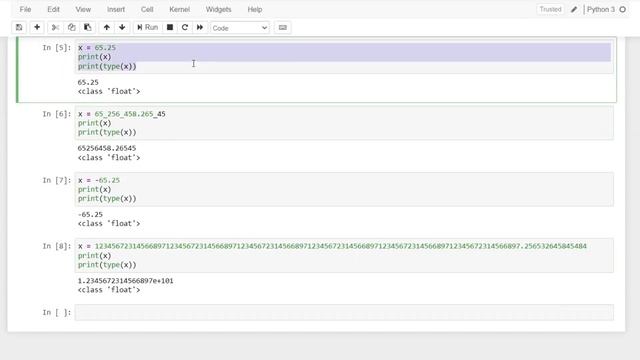The image size is (640, 360).
Task: Click output 65.25 under cell In [5]
Action: click(x=88, y=82)
